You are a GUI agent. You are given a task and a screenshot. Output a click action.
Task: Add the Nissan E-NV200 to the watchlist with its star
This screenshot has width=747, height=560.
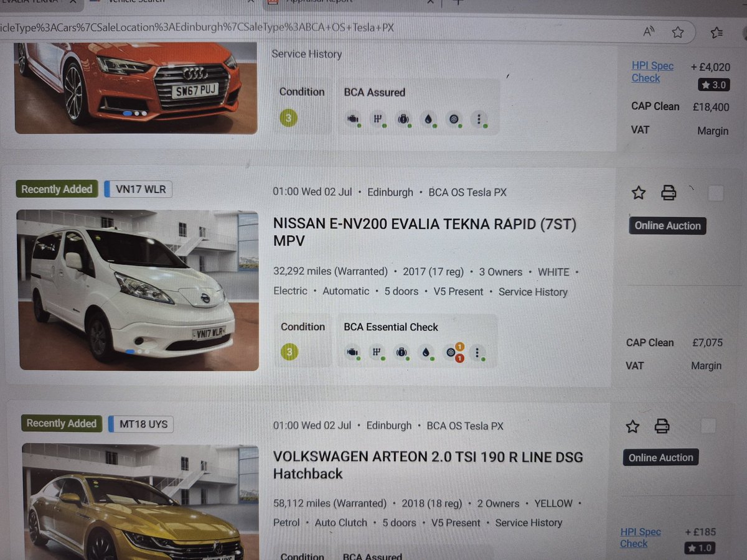point(639,193)
